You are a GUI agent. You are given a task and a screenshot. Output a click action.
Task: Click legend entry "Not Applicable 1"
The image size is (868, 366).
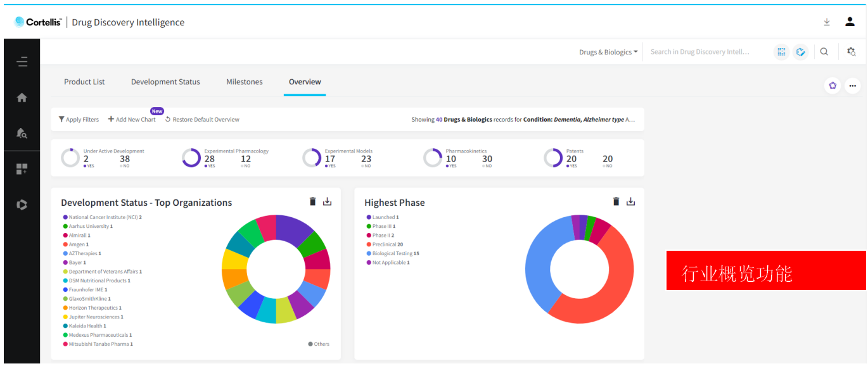point(388,262)
